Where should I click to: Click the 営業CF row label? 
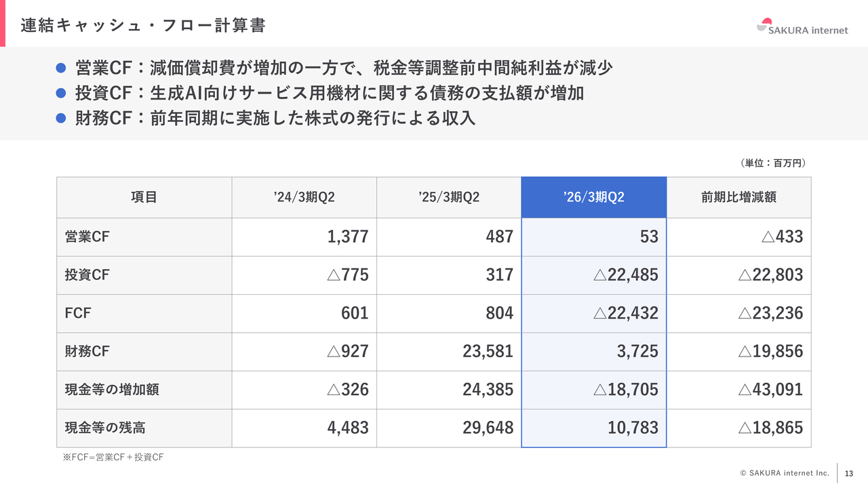click(87, 237)
